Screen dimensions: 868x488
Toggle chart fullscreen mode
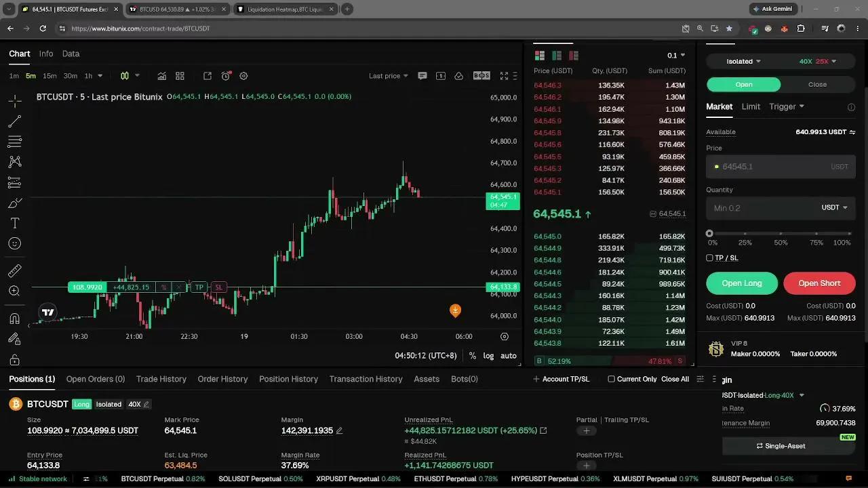coord(504,76)
